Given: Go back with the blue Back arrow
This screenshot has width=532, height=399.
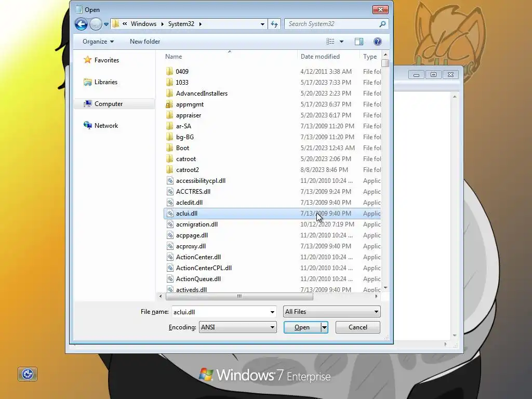Looking at the screenshot, I should pyautogui.click(x=81, y=24).
